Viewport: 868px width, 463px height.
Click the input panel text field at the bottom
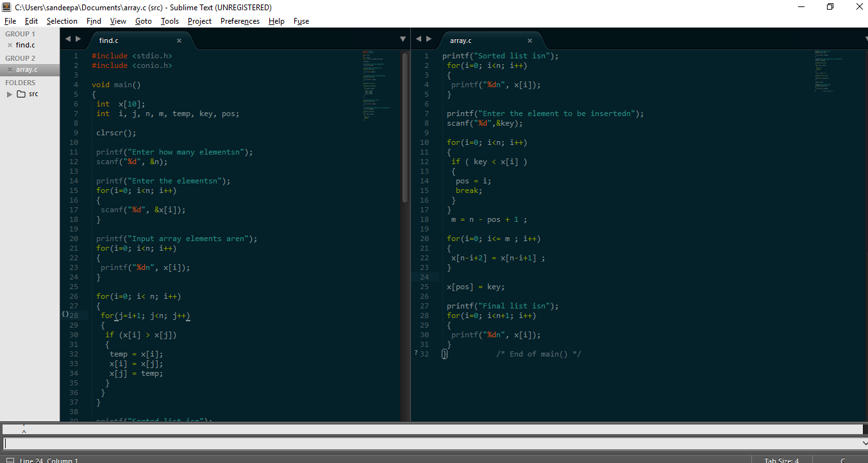coord(432,443)
